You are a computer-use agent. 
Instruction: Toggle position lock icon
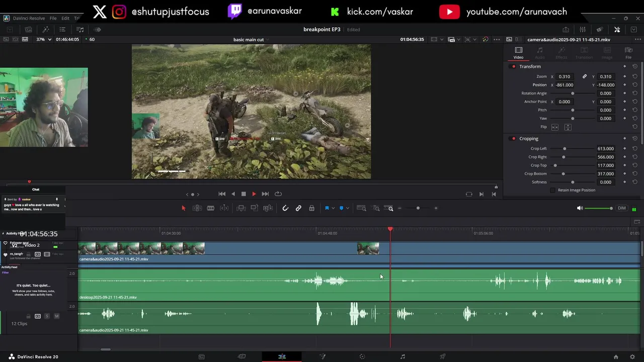pyautogui.click(x=311, y=208)
